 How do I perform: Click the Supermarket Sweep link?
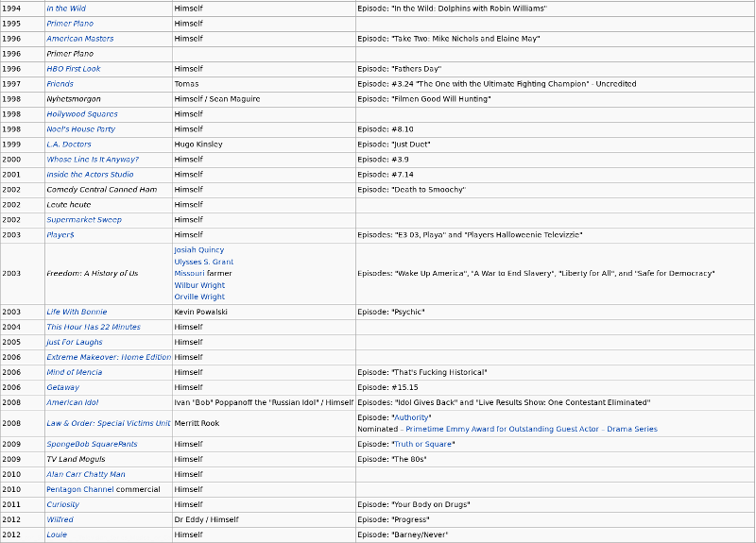pos(84,220)
